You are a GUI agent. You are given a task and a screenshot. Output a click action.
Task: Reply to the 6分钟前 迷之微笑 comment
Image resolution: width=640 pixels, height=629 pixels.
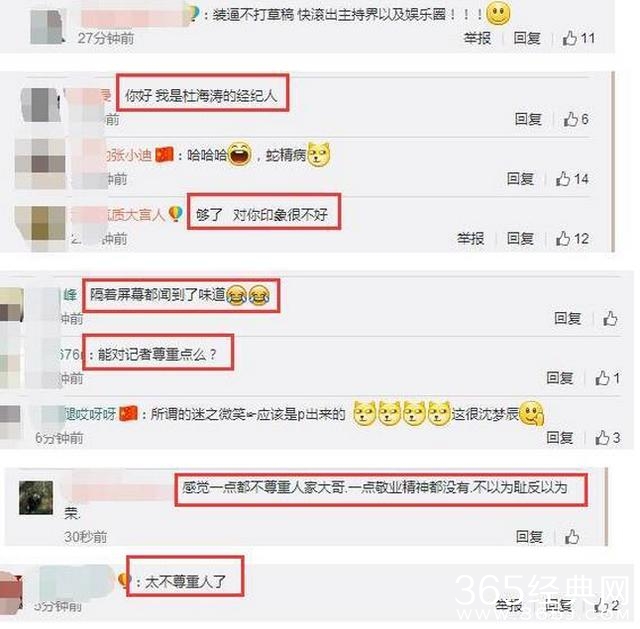pyautogui.click(x=560, y=438)
